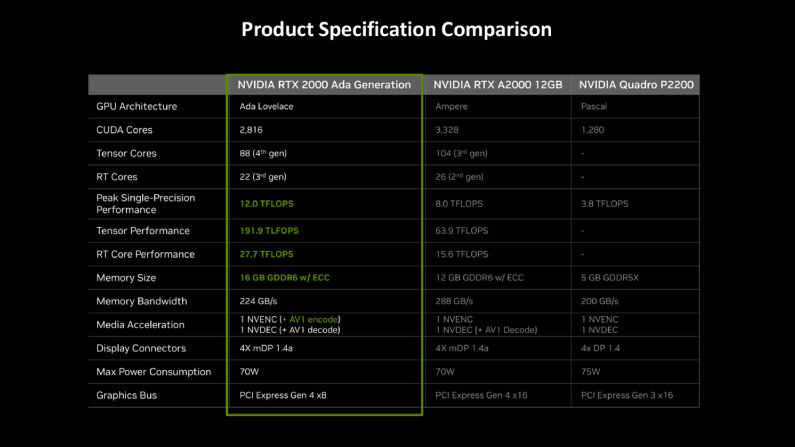Screen dimensions: 795x447
Task: Click the PCI Express Gen 3 x16 cell
Action: click(x=627, y=395)
